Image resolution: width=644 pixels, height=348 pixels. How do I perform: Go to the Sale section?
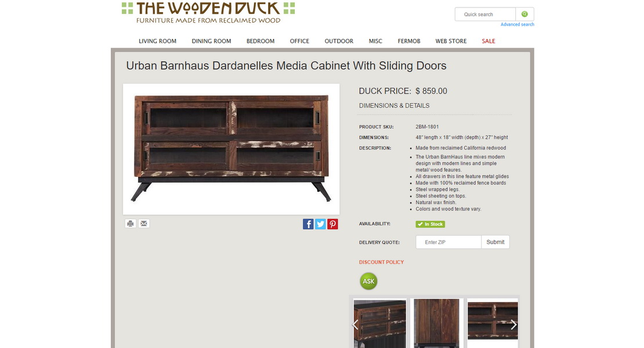[489, 41]
